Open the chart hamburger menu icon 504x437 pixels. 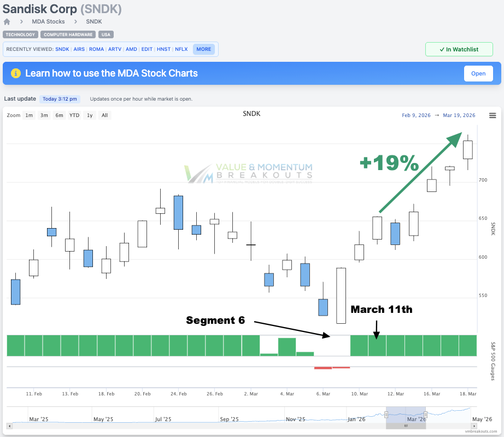pyautogui.click(x=493, y=115)
